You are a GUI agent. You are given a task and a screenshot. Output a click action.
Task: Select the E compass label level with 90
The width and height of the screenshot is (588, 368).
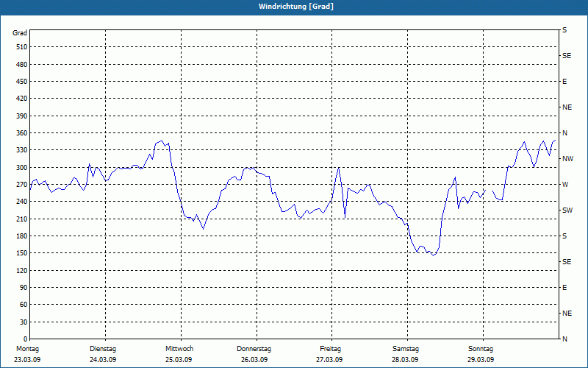pyautogui.click(x=564, y=287)
